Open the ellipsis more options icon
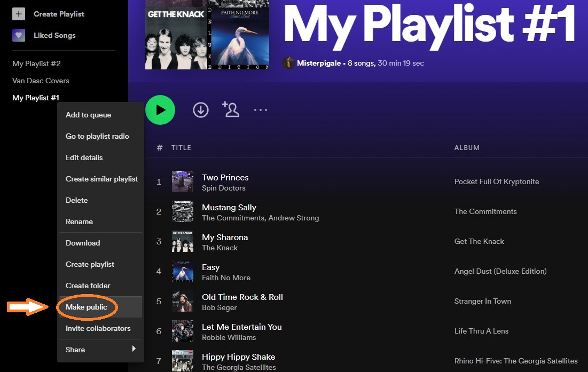 261,110
